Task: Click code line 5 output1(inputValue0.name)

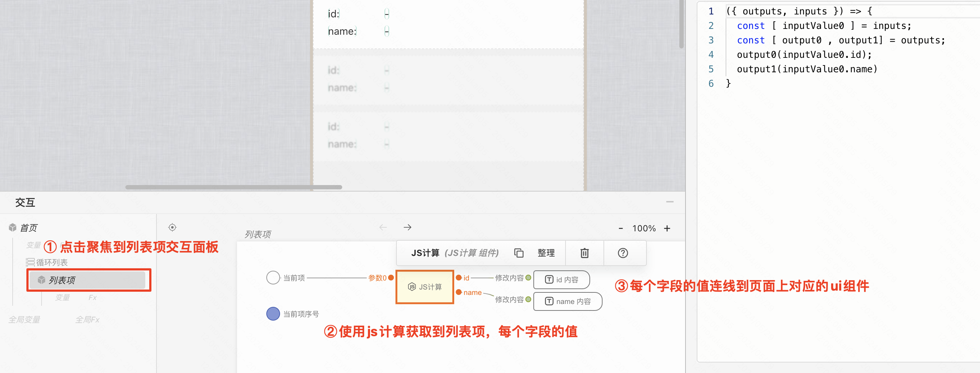Action: click(x=807, y=69)
